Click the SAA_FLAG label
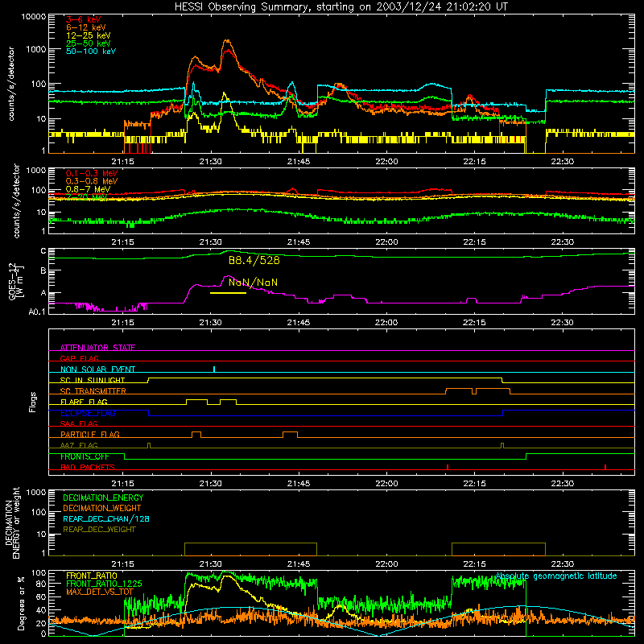644x644 pixels. click(79, 423)
